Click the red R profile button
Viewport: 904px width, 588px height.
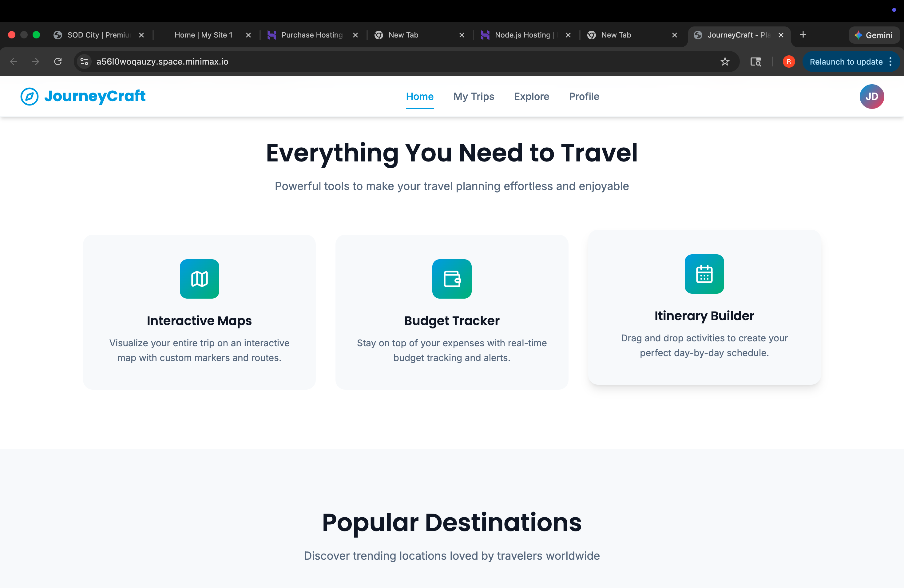pos(788,62)
